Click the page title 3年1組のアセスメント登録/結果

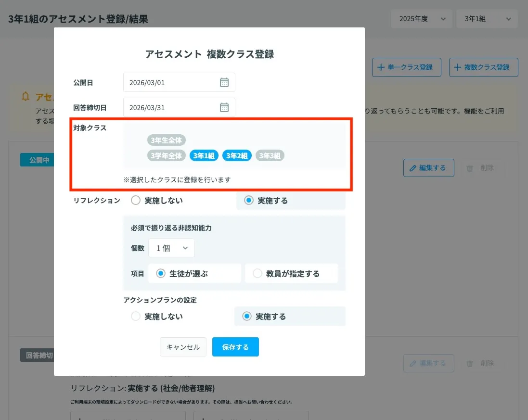[x=78, y=19]
